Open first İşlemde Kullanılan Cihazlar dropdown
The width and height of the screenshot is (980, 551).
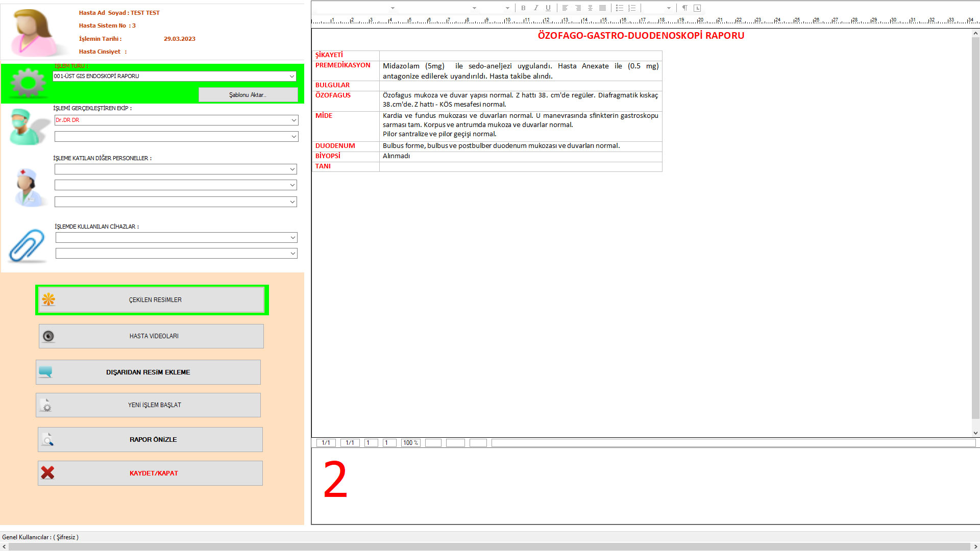292,238
